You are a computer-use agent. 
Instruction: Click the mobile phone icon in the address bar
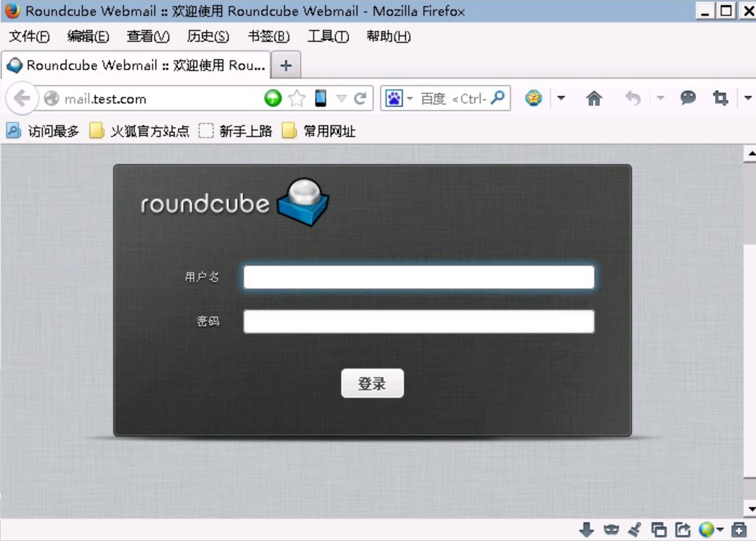coord(321,98)
